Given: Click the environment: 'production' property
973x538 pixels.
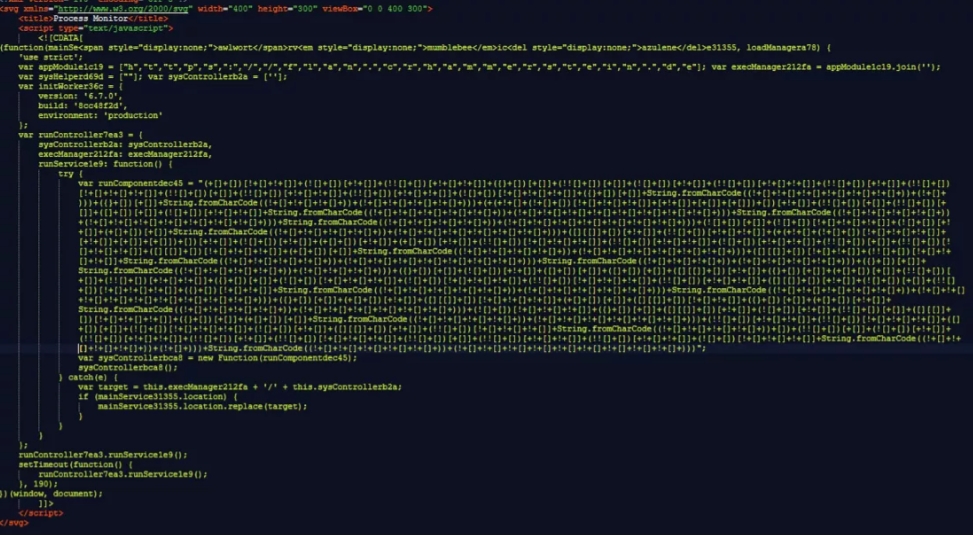Looking at the screenshot, I should (101, 115).
